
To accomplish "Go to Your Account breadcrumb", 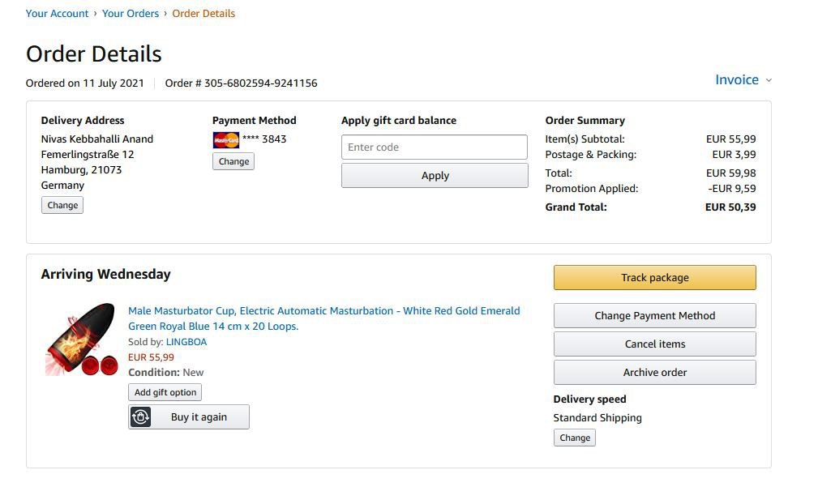I will (57, 14).
